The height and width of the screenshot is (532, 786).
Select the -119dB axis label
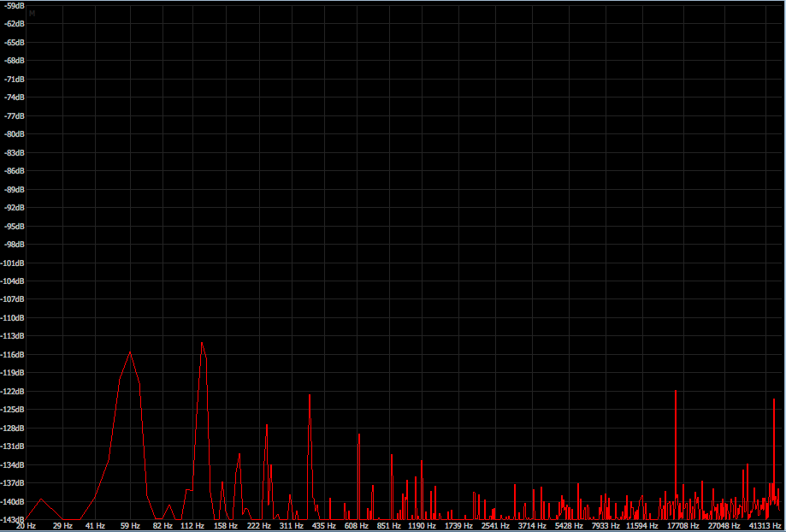coord(13,373)
